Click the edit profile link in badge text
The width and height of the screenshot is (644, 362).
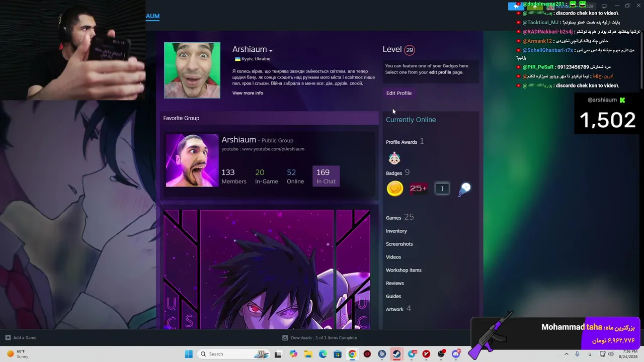coord(440,72)
